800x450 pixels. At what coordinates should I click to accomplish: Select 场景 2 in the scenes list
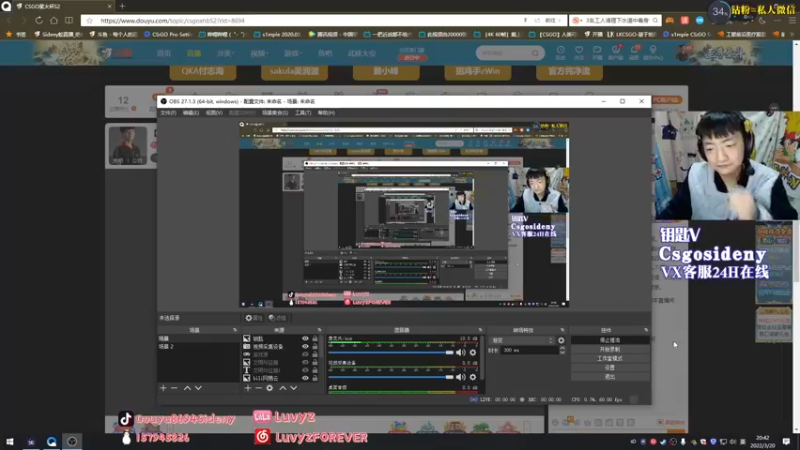(x=197, y=347)
